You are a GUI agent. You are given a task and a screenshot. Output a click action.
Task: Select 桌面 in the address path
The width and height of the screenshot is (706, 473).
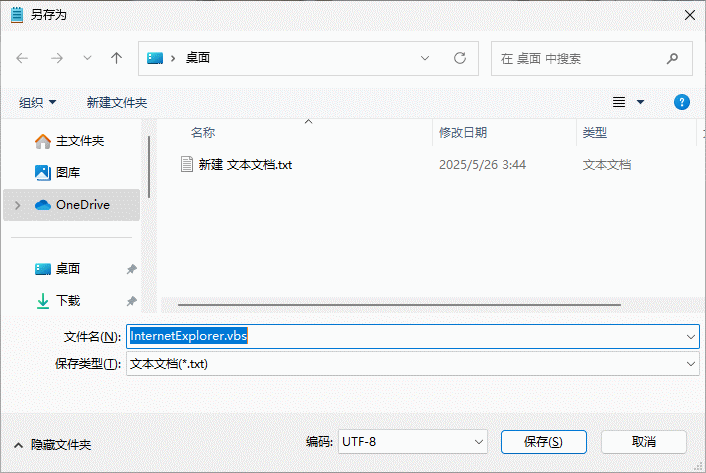click(x=198, y=58)
